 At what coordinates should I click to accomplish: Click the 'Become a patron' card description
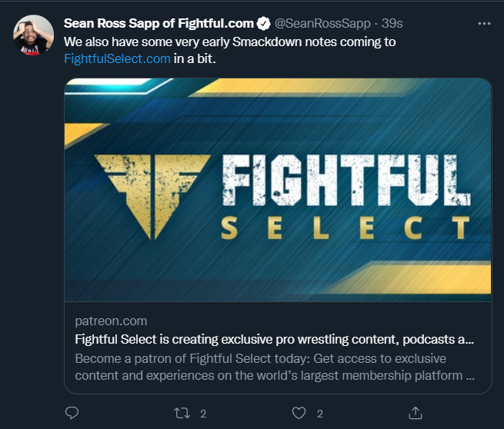[274, 367]
